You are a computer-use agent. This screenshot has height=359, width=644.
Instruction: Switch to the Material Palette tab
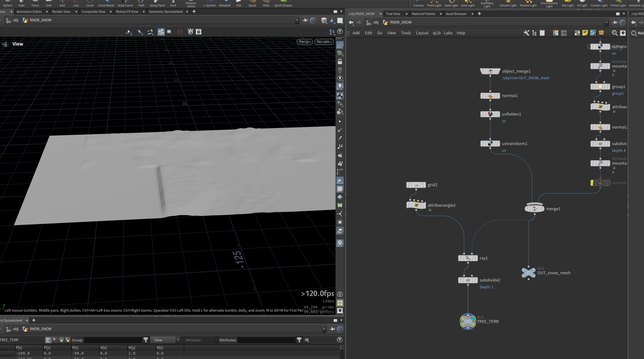coord(423,14)
